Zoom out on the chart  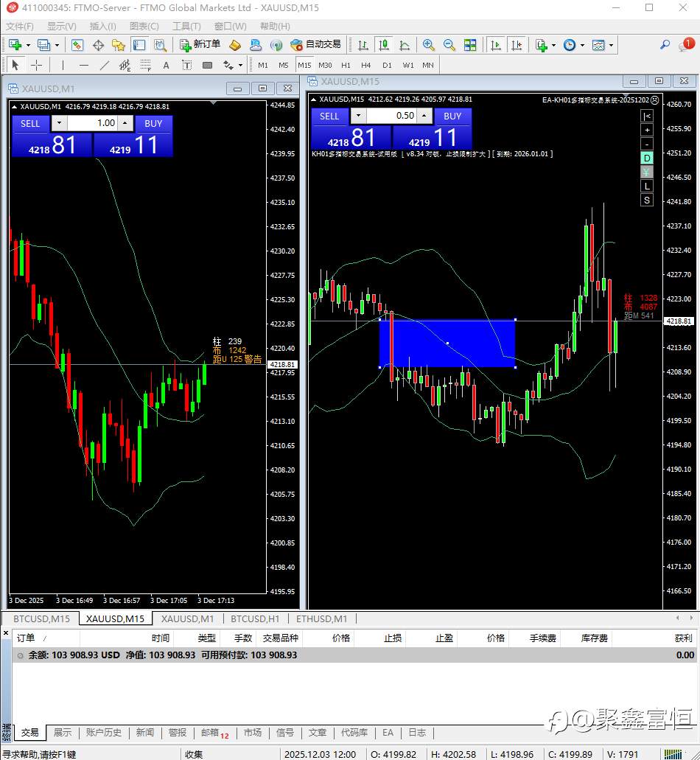449,45
